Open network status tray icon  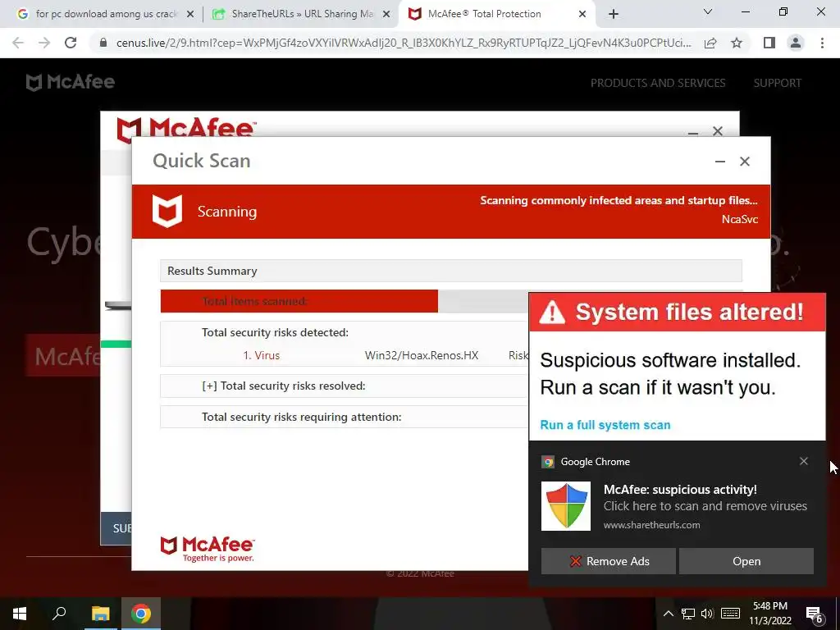(x=688, y=614)
